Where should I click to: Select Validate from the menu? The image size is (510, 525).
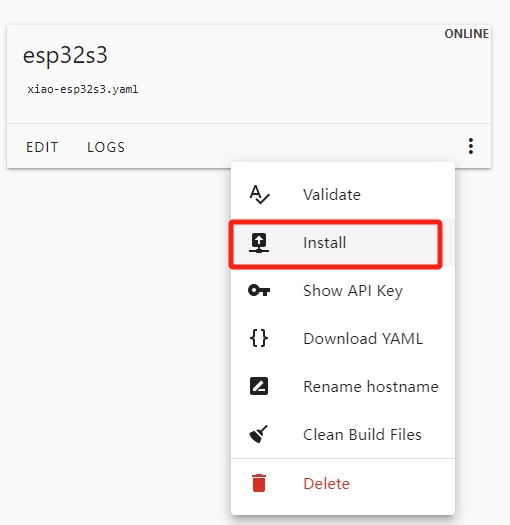point(343,194)
